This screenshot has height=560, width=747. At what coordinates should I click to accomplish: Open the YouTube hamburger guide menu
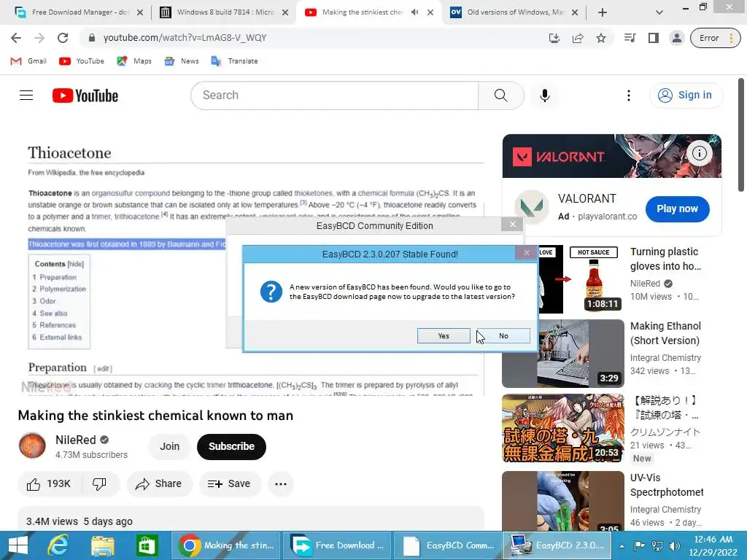(26, 96)
